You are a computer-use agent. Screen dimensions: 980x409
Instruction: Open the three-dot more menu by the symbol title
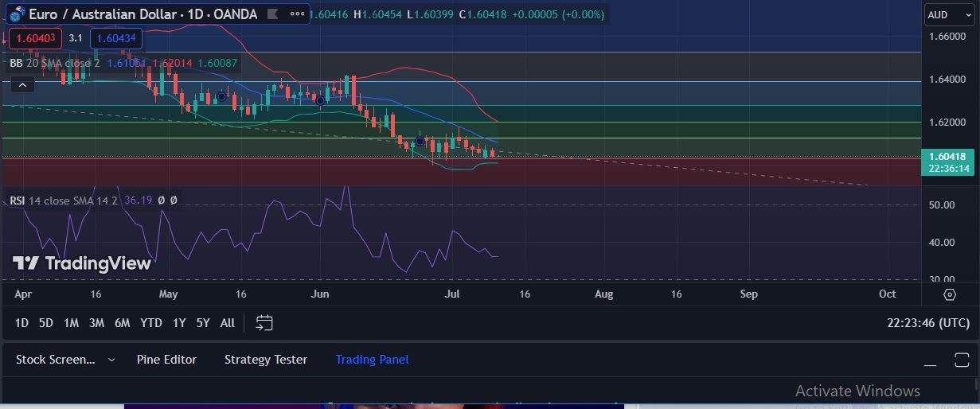point(298,14)
